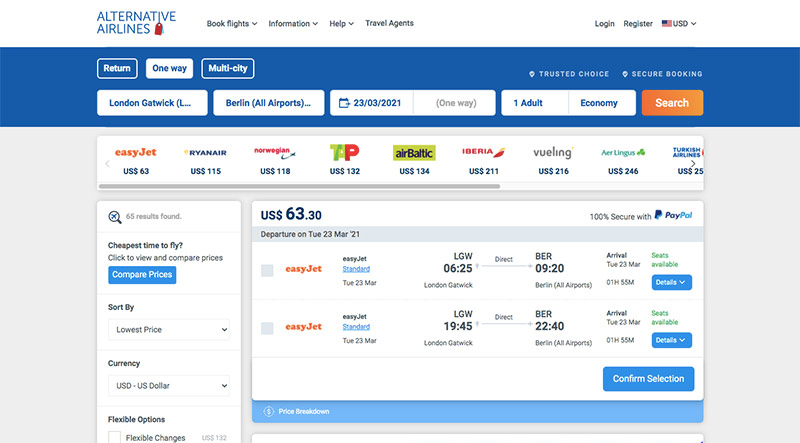Click the Register link
Image resolution: width=800 pixels, height=443 pixels.
[638, 23]
